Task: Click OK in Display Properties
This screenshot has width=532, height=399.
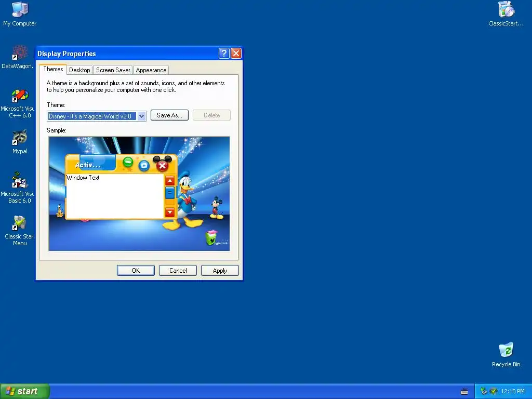Action: click(136, 270)
